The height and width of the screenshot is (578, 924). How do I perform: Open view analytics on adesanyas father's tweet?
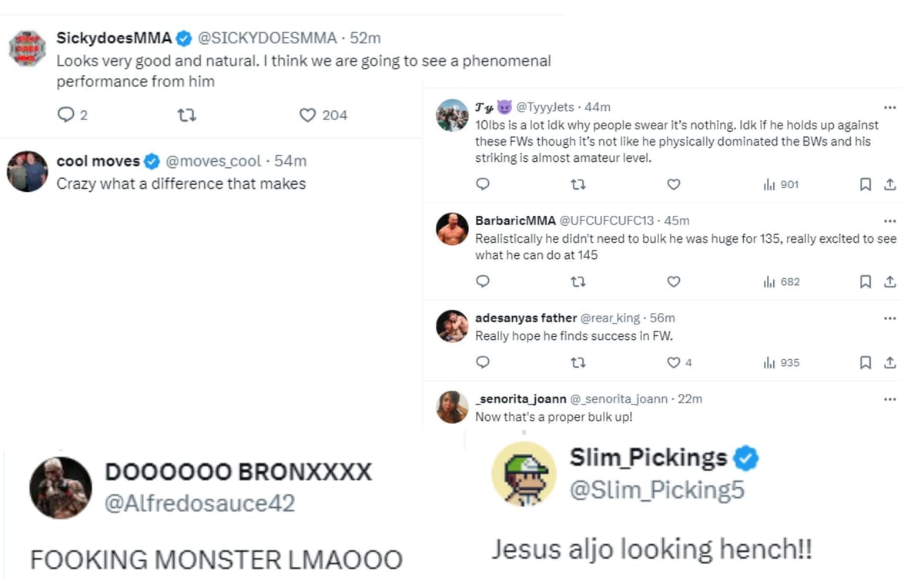pos(773,362)
